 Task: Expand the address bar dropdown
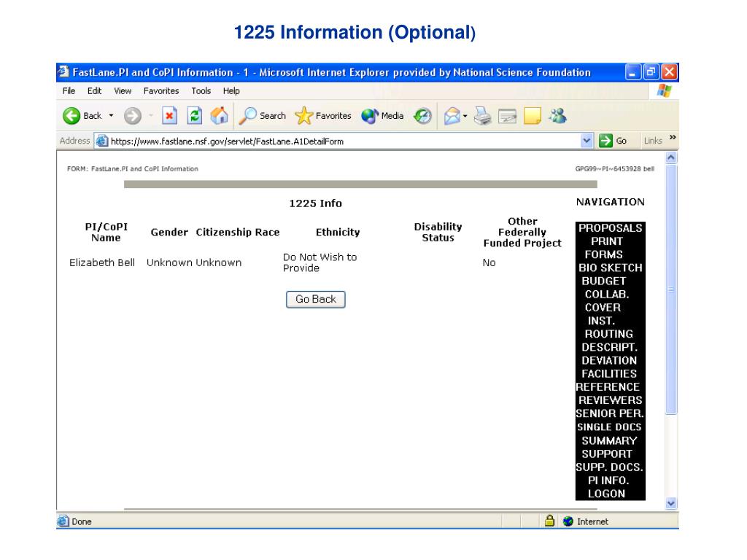click(x=587, y=141)
